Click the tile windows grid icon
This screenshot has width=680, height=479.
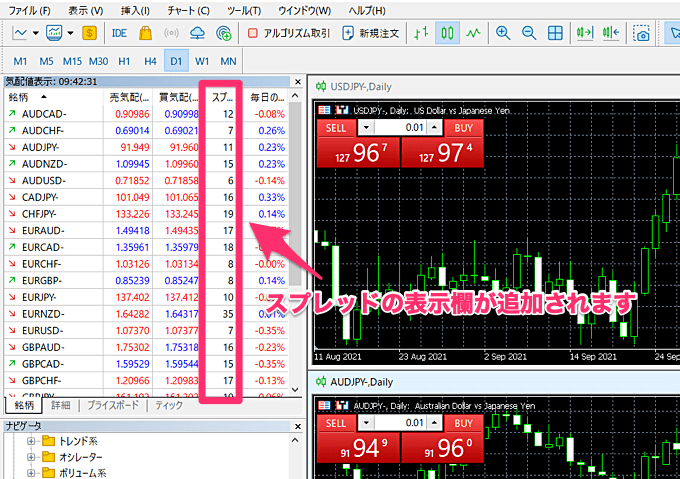tap(555, 33)
